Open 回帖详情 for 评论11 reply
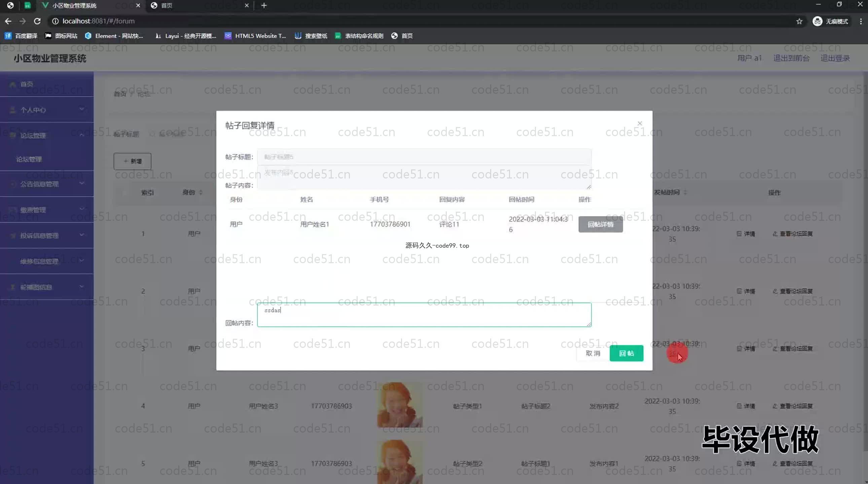868x484 pixels. pyautogui.click(x=601, y=225)
